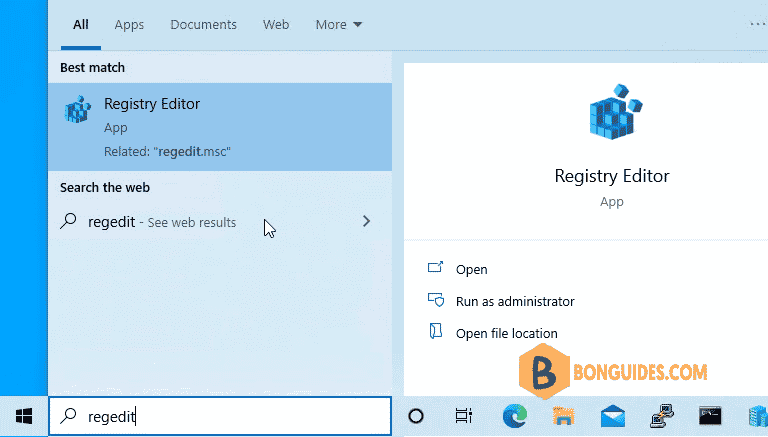Open the Registry Editor best match result
Screen dimensions: 768x437
coord(220,127)
